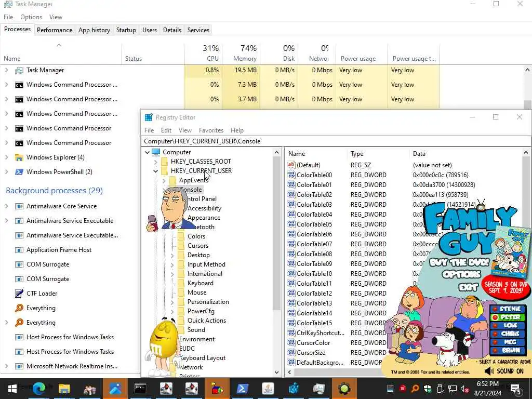Click the Registry Editor address bar path
532x399 pixels.
coord(336,141)
